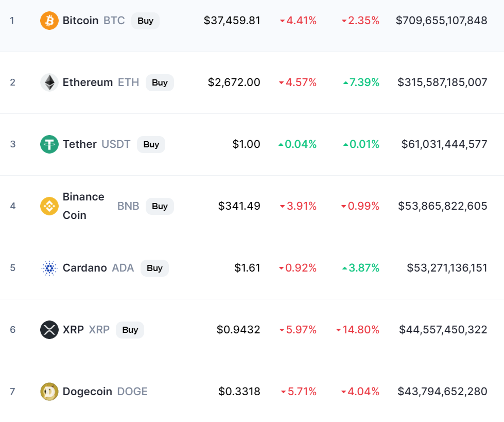Click the Cardano dotted logo icon
Viewport: 504px width, 422px height.
coord(49,268)
